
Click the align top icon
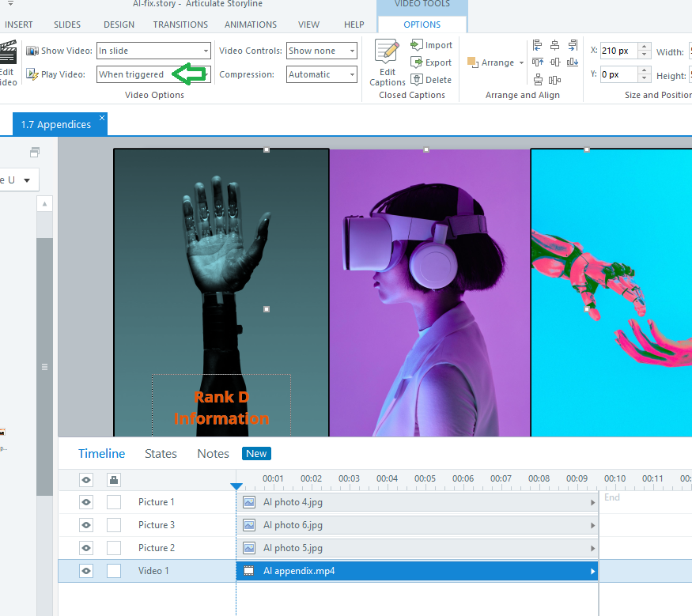tap(538, 62)
